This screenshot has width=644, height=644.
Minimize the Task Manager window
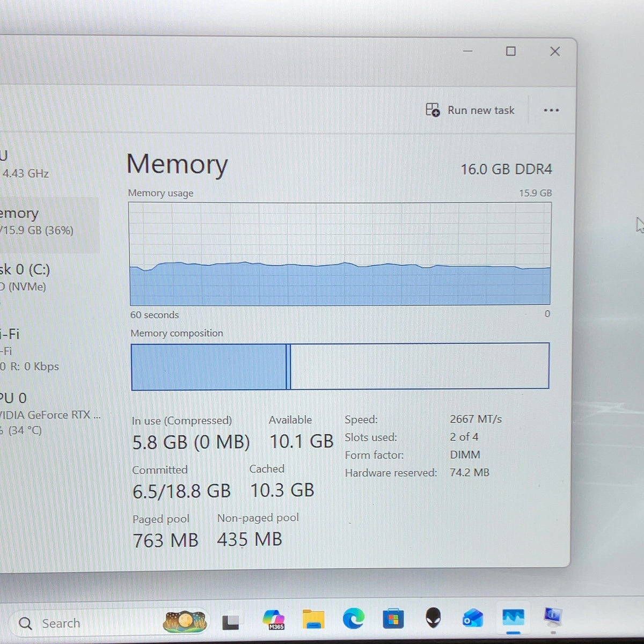(468, 51)
